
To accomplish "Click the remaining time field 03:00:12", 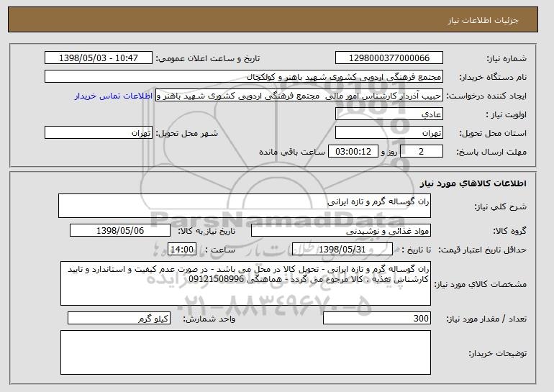I will click(x=353, y=152).
